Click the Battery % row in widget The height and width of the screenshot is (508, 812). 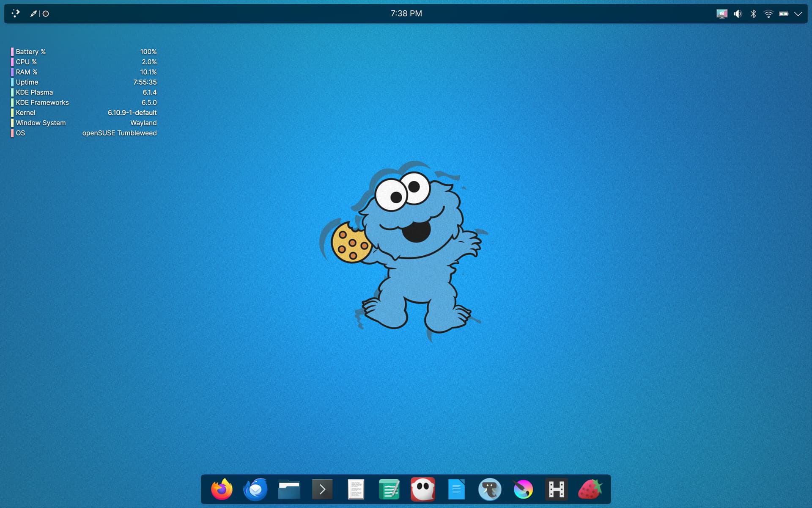84,52
